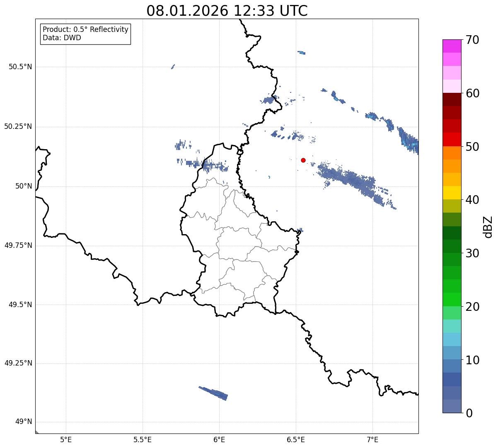Click the 49.25°N latitude label

point(18,363)
